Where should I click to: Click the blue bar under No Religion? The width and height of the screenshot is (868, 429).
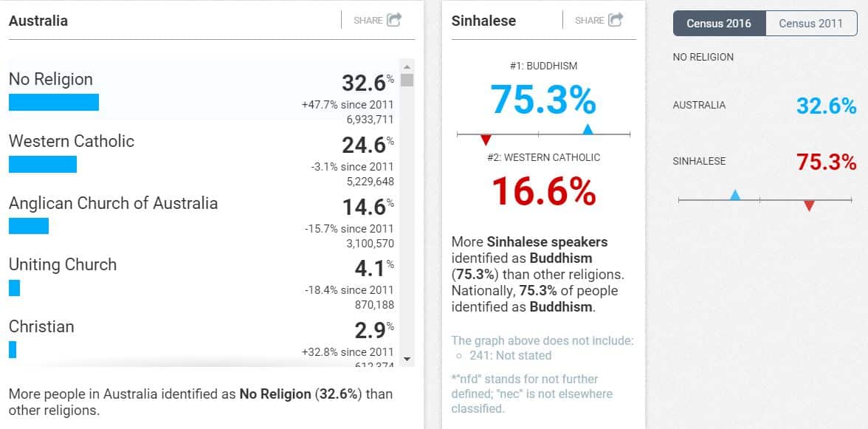pos(54,103)
